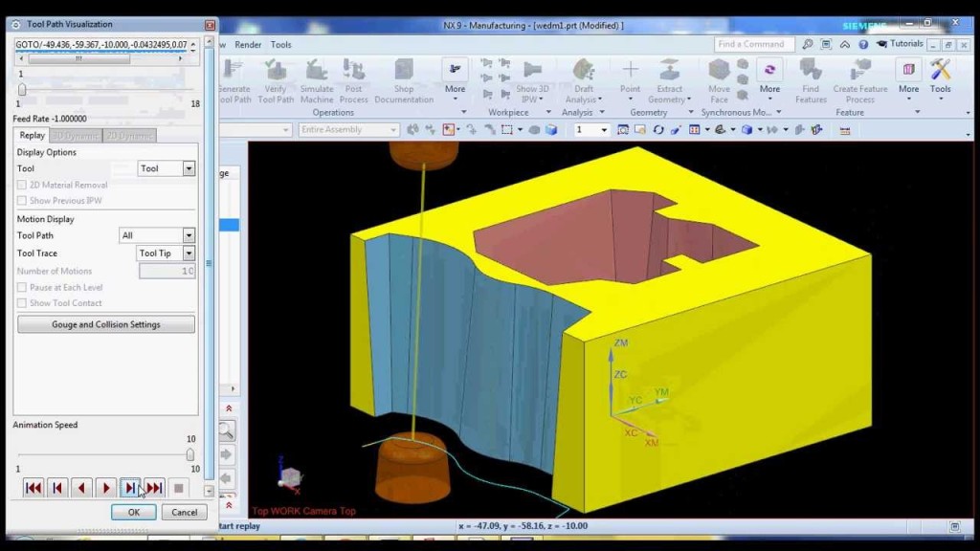This screenshot has width=980, height=551.
Task: Step forward one motion in replay
Action: coord(130,488)
